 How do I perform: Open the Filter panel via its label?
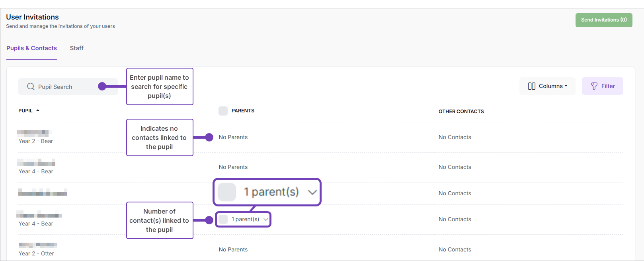(x=608, y=86)
